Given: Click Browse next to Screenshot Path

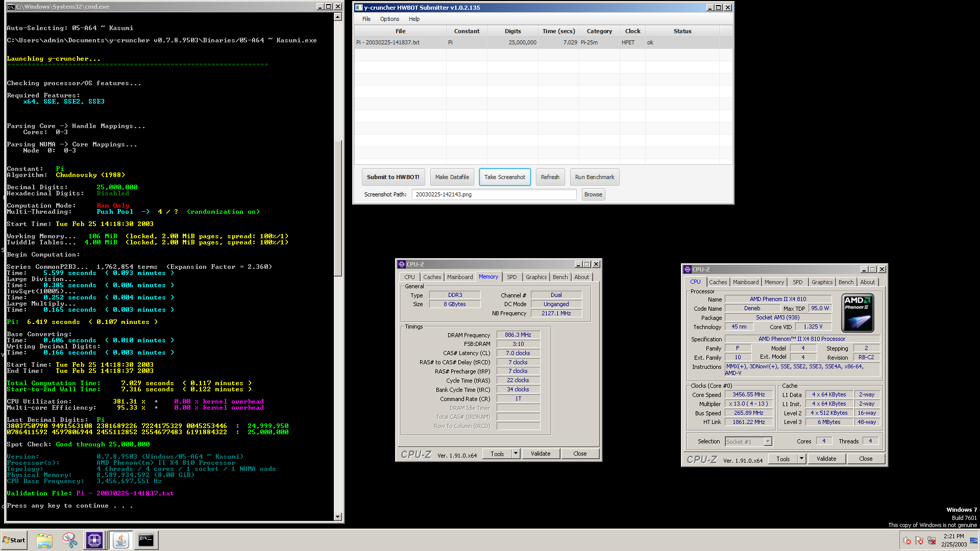Looking at the screenshot, I should pos(593,194).
